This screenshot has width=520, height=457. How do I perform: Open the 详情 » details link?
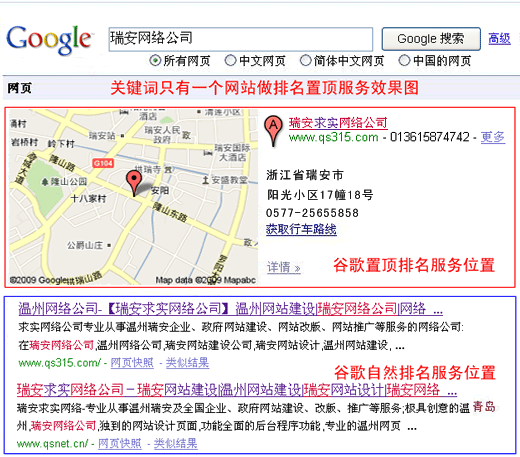click(x=284, y=267)
